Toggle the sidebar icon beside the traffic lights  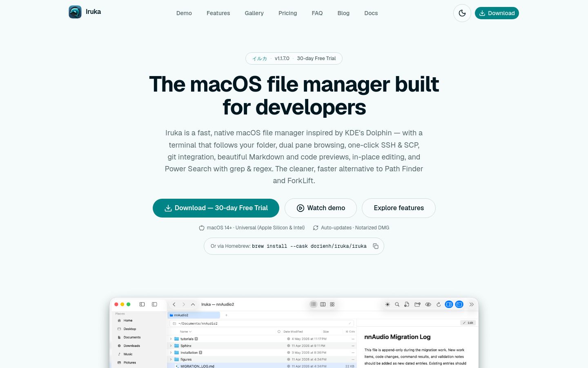tap(142, 304)
